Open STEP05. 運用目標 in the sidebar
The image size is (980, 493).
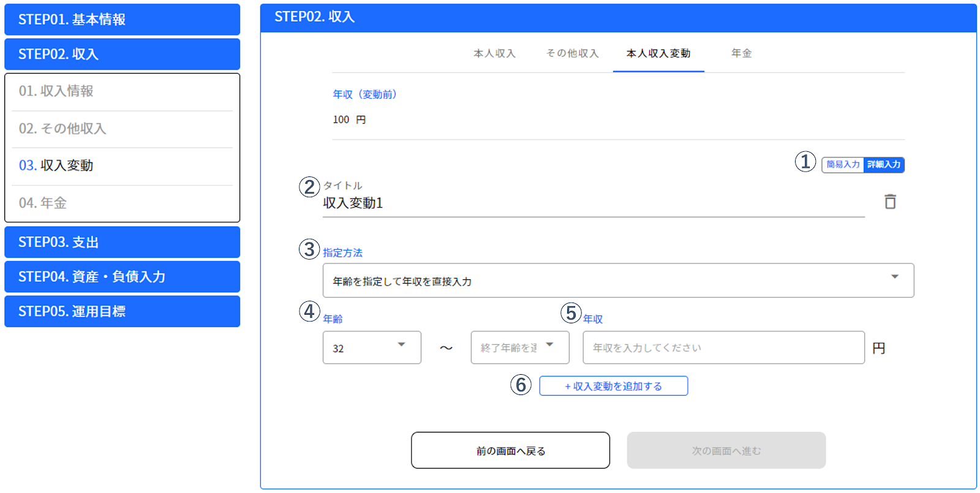[x=123, y=311]
